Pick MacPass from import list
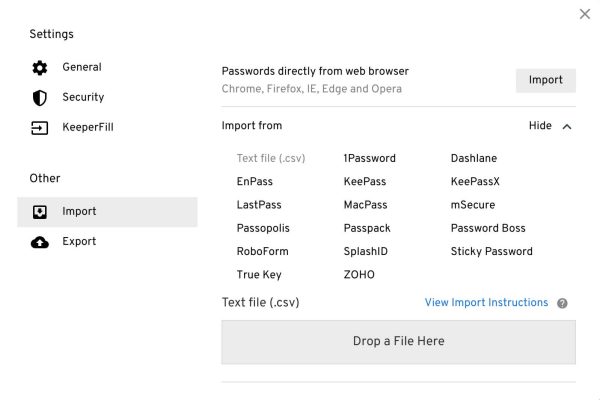 (x=365, y=205)
